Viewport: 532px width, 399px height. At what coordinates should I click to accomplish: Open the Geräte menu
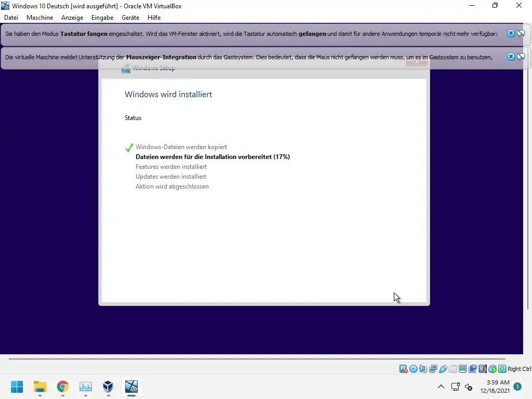tap(130, 18)
